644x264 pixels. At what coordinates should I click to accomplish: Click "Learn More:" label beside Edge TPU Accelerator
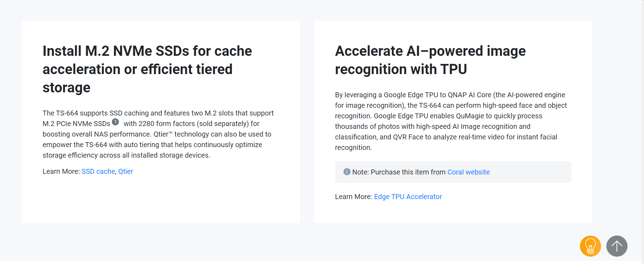click(x=353, y=197)
